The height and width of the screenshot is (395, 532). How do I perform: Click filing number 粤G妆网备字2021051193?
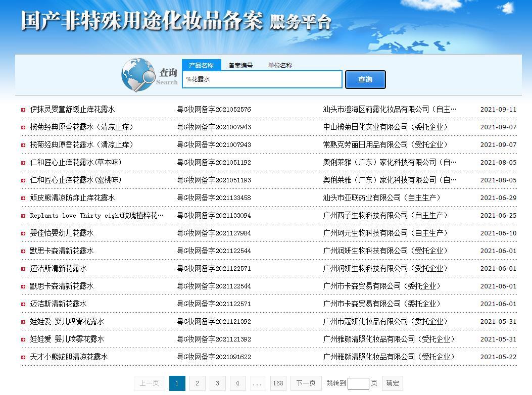point(214,180)
